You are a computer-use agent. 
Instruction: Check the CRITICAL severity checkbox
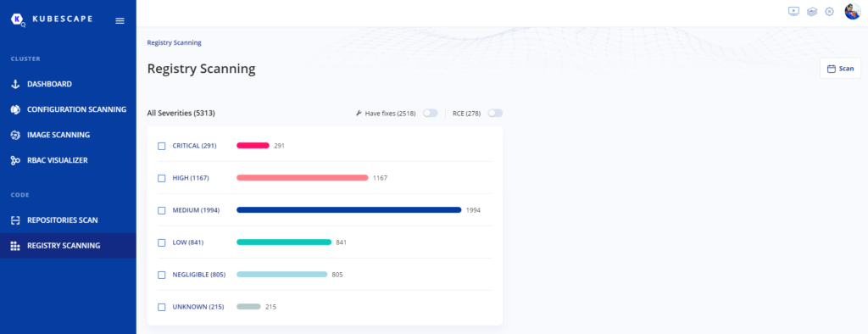162,146
